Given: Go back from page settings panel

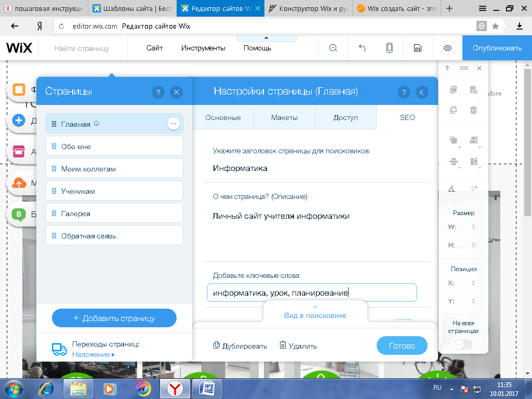Looking at the screenshot, I should click(x=422, y=92).
